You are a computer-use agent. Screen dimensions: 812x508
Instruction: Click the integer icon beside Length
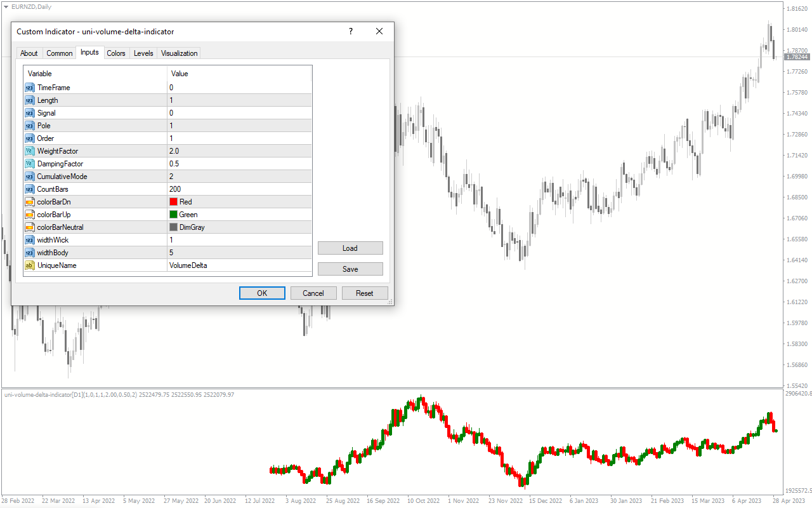(x=30, y=100)
